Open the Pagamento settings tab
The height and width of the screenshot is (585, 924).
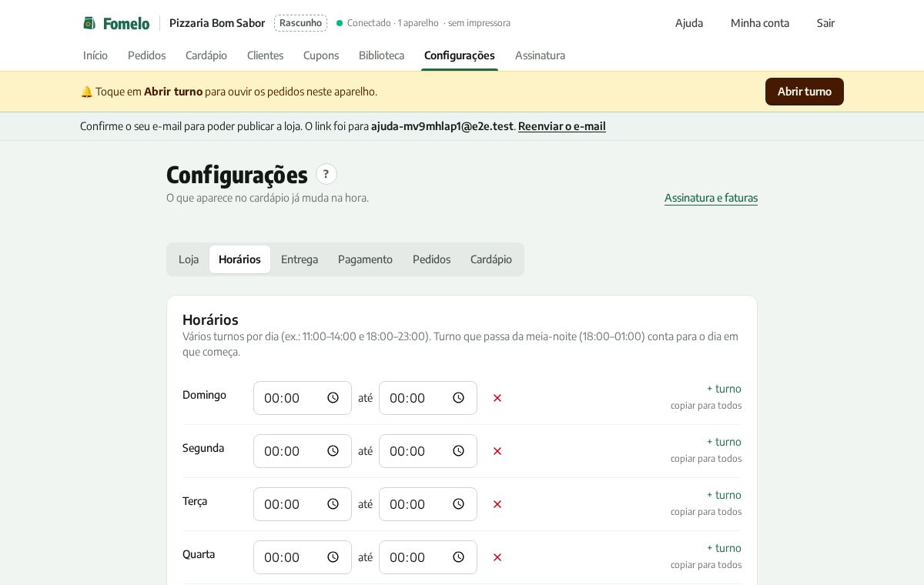tap(365, 259)
